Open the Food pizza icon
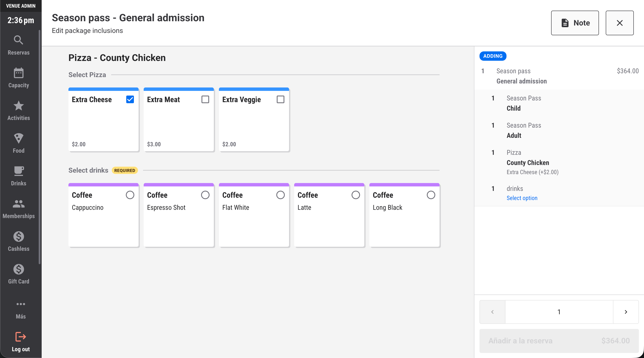Screen dimensions: 644x358 18,138
